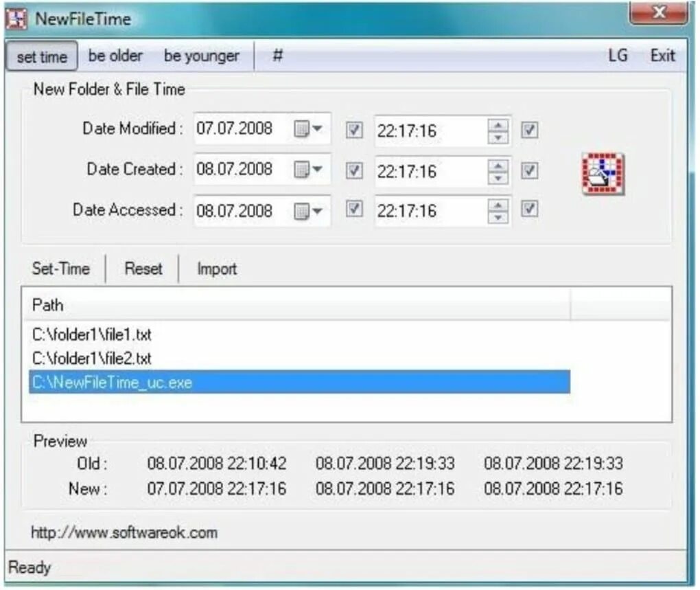Screen dimensions: 700x590
Task: Toggle the date checkbox for Date Accessed
Action: [354, 209]
